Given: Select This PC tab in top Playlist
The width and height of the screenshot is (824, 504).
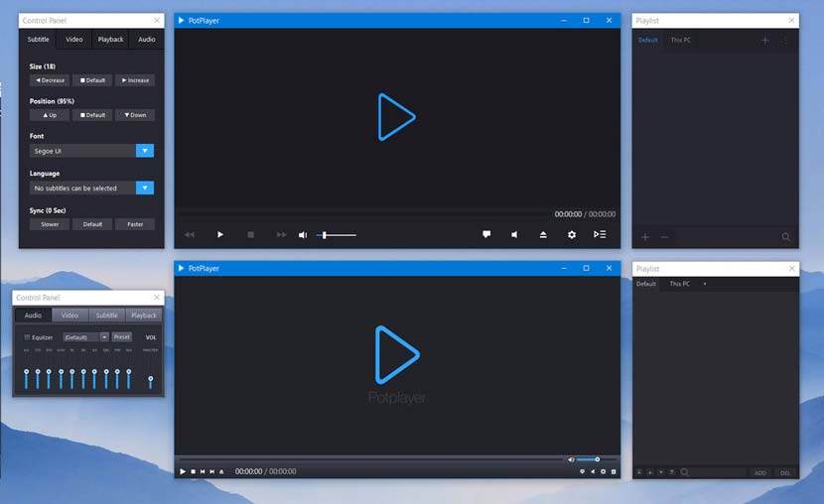Looking at the screenshot, I should coord(680,40).
